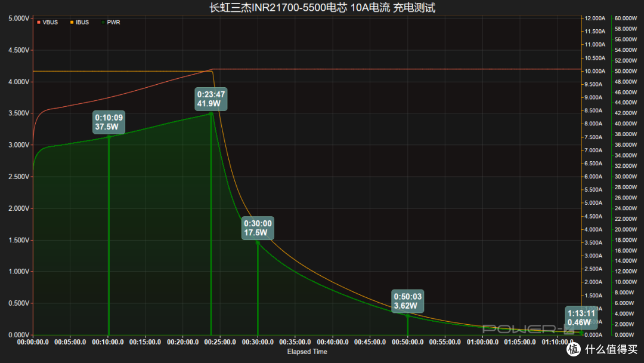644x363 pixels.
Task: Click the 20.000W power axis label
Action: click(x=626, y=229)
